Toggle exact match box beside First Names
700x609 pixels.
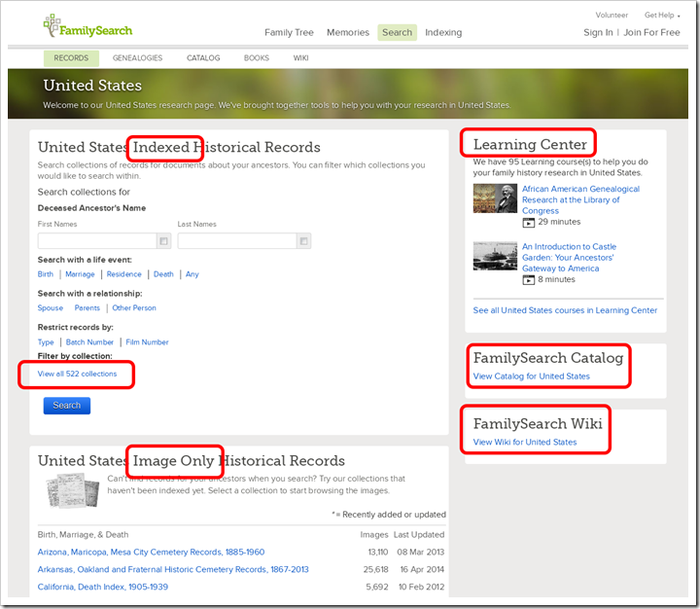click(163, 241)
